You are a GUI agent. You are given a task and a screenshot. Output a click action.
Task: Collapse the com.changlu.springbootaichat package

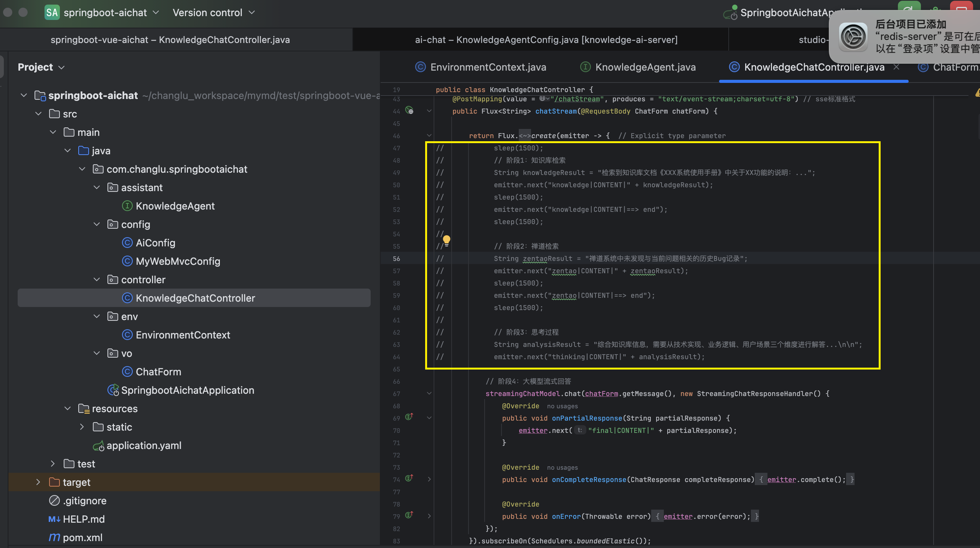pyautogui.click(x=82, y=169)
